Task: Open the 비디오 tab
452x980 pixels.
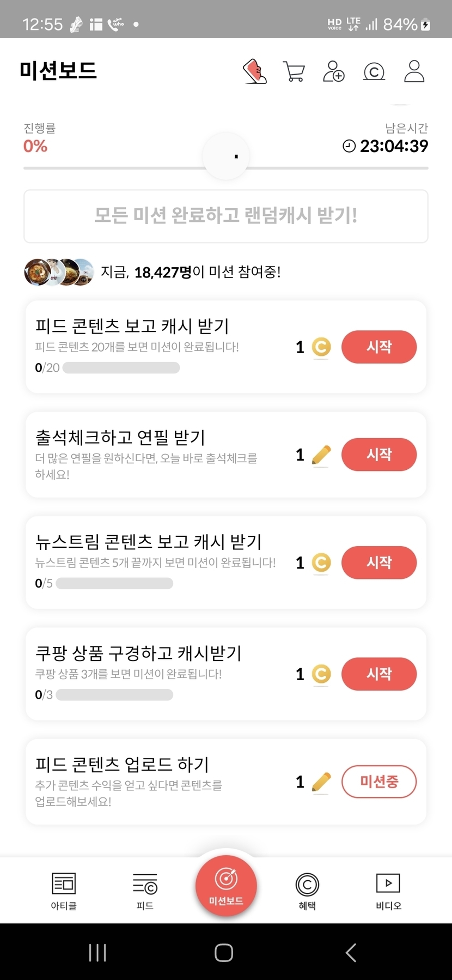Action: [388, 891]
